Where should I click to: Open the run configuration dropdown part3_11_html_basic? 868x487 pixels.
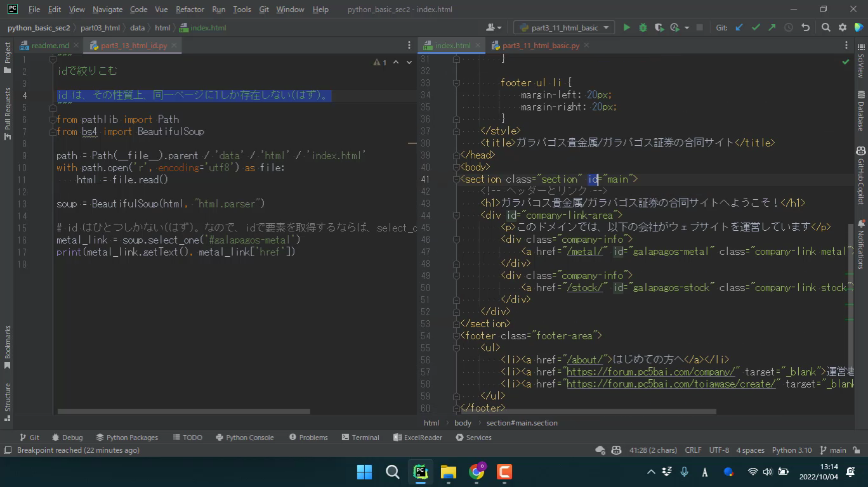click(563, 27)
